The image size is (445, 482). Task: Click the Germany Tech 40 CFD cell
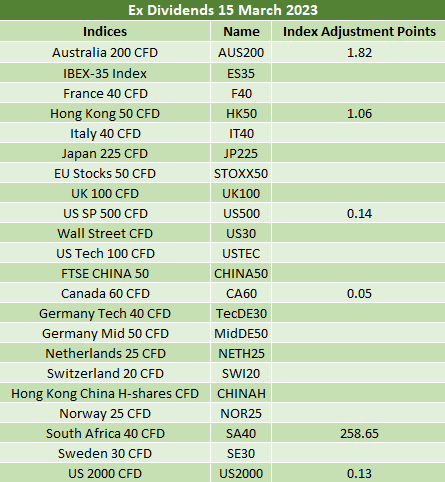[105, 313]
